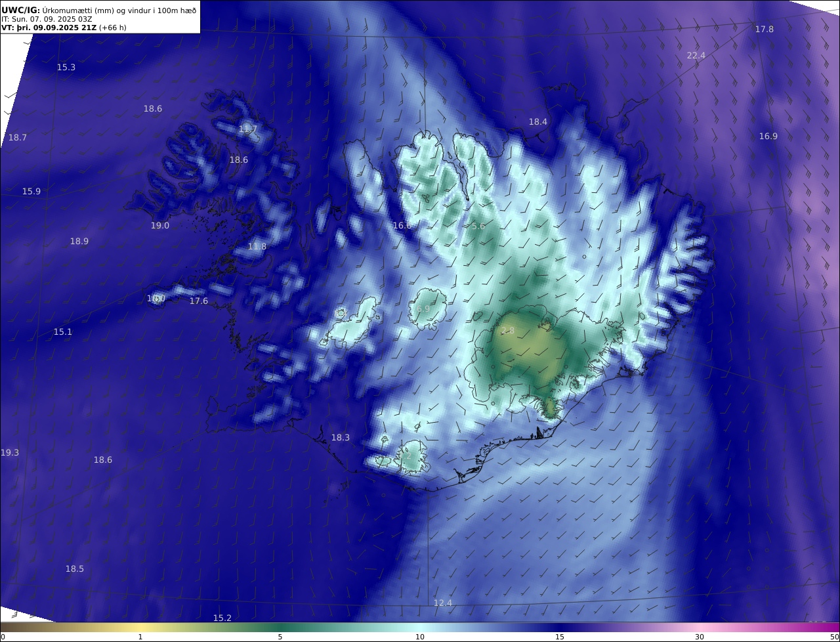Click the 17.8 value label

765,30
